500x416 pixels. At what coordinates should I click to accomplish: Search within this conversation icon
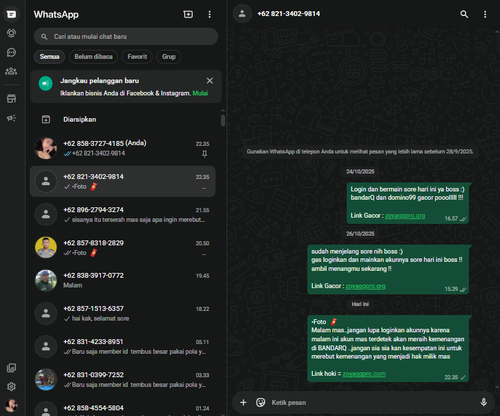click(x=464, y=14)
